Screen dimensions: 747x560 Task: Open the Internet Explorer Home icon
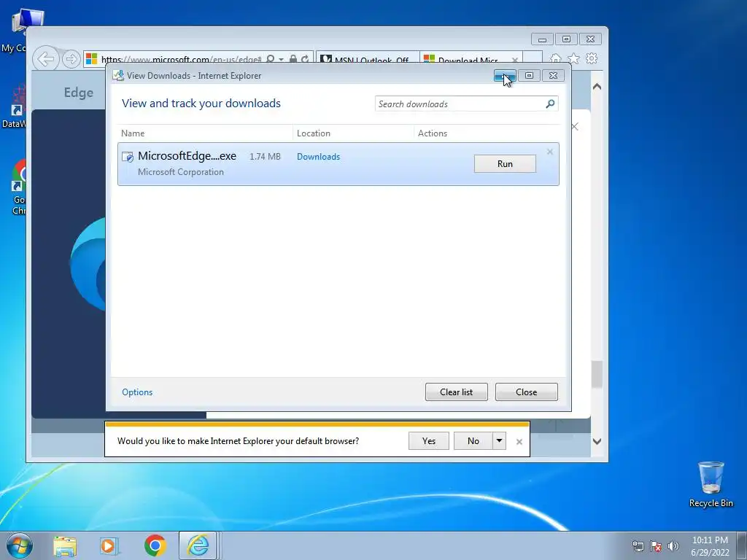pos(555,58)
